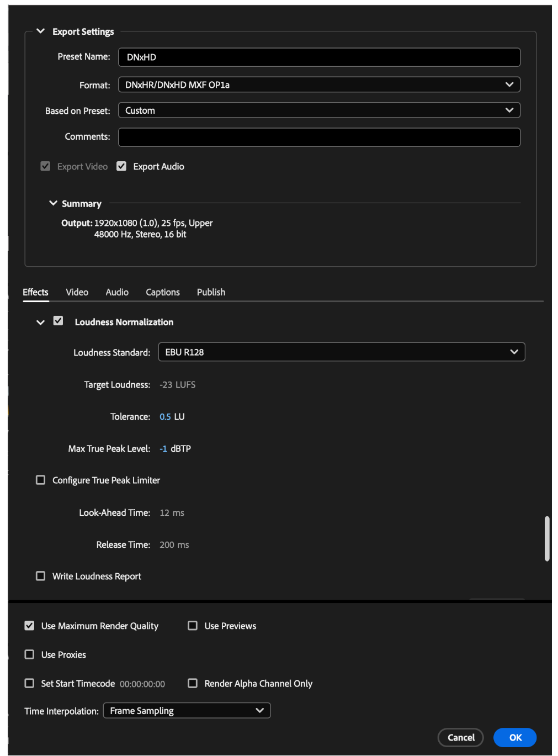The height and width of the screenshot is (756, 558).
Task: Enable Write Loudness Report checkbox
Action: point(40,576)
